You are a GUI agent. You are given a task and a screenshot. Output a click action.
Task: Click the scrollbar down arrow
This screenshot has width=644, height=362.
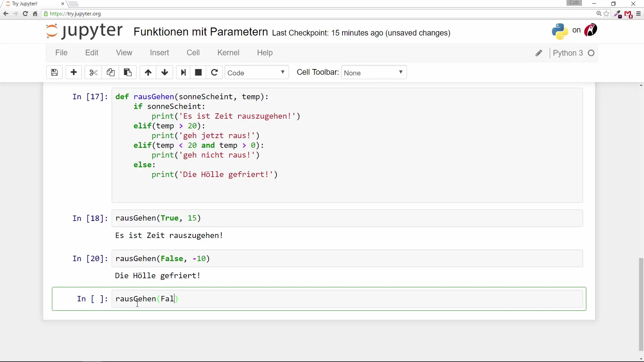tap(641, 359)
